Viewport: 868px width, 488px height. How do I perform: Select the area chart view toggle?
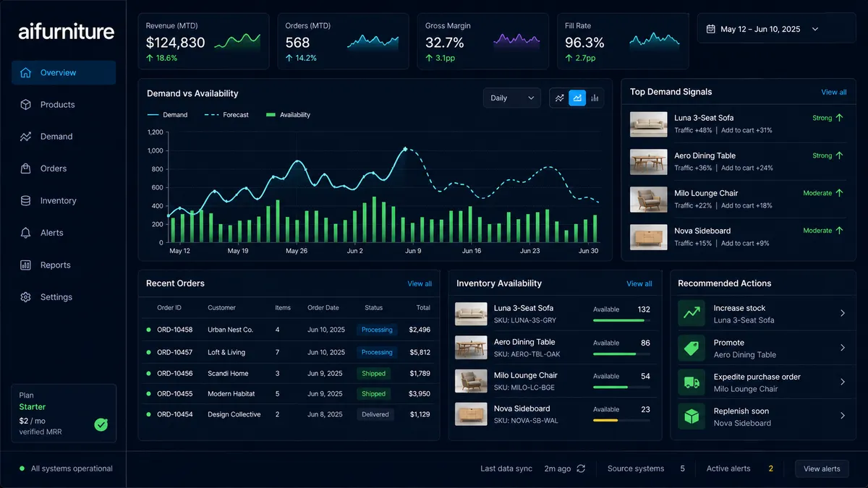pyautogui.click(x=577, y=98)
